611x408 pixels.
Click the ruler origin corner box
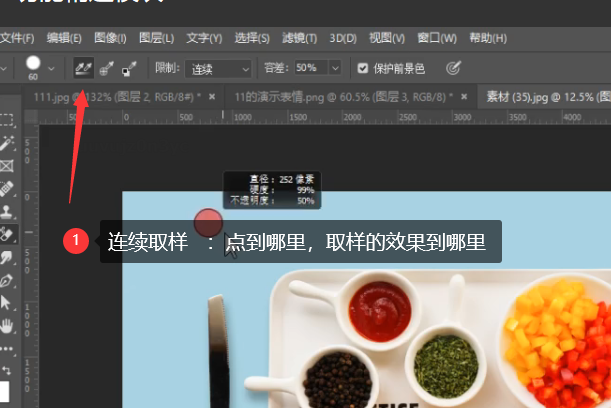(x=31, y=117)
